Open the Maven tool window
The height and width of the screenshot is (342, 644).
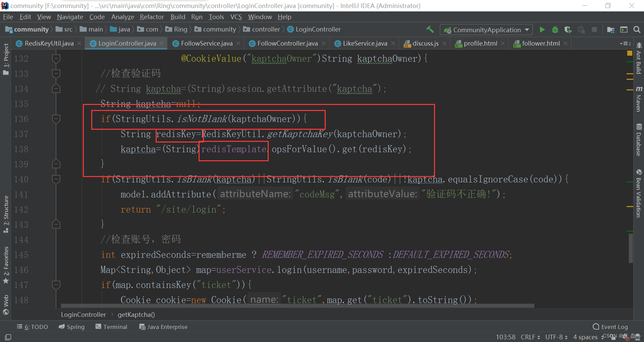click(639, 99)
